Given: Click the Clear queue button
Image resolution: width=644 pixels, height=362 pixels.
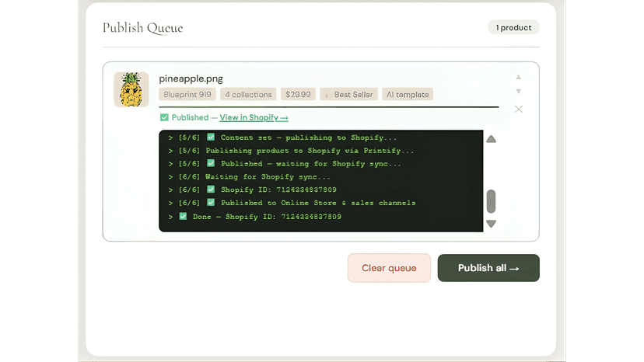Looking at the screenshot, I should (x=389, y=268).
